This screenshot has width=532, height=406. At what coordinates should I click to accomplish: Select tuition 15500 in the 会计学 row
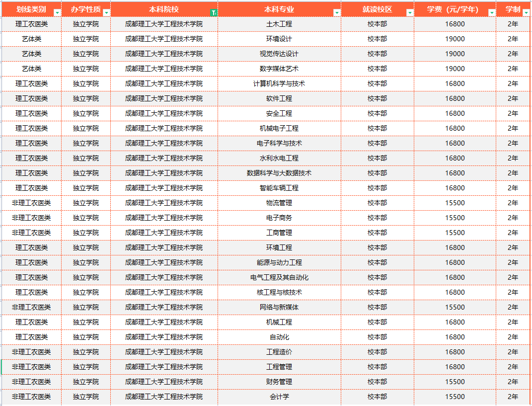point(455,397)
